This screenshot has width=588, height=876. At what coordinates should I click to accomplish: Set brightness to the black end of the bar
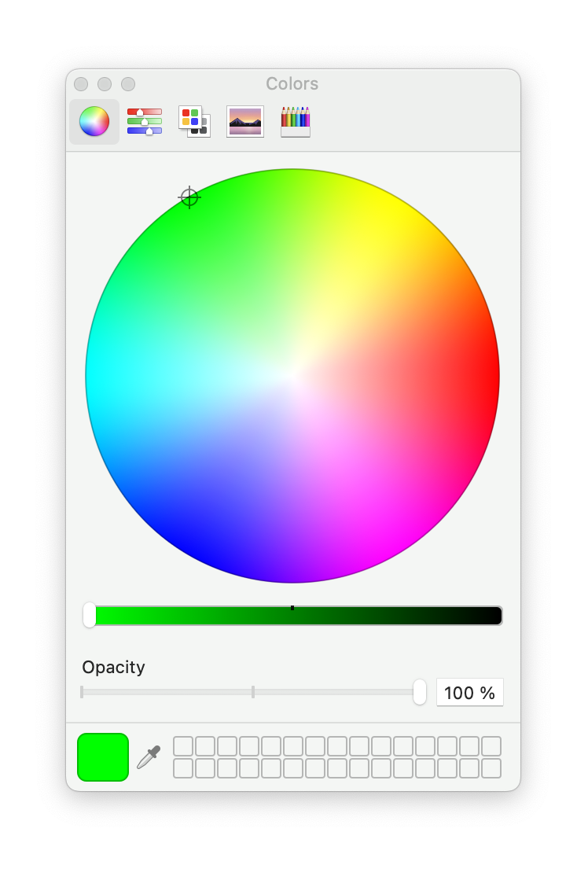click(x=495, y=615)
